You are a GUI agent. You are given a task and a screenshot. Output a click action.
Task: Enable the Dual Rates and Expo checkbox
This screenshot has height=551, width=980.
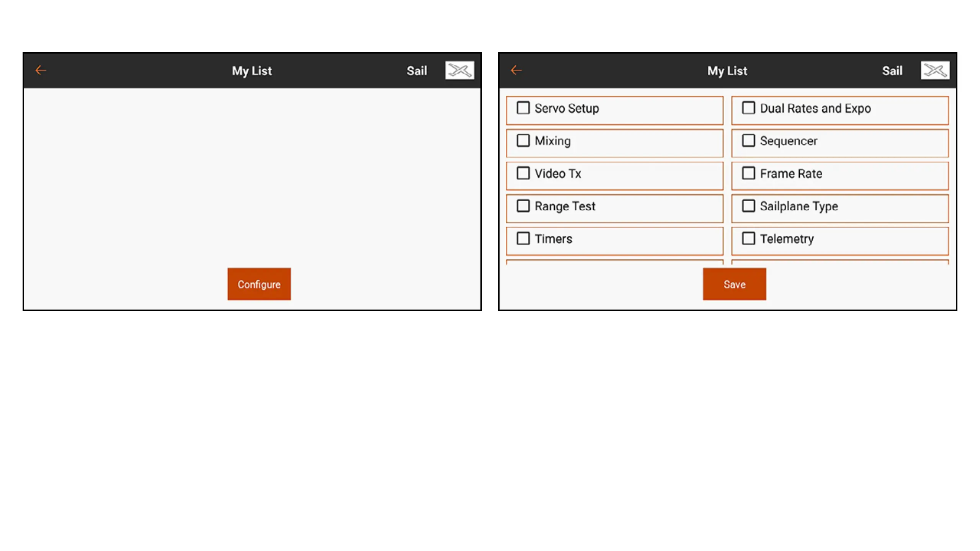[748, 108]
